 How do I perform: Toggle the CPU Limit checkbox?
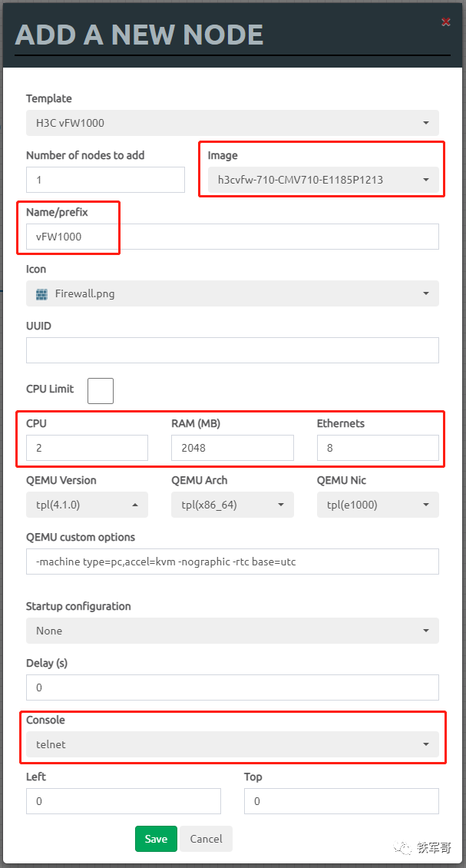coord(100,391)
